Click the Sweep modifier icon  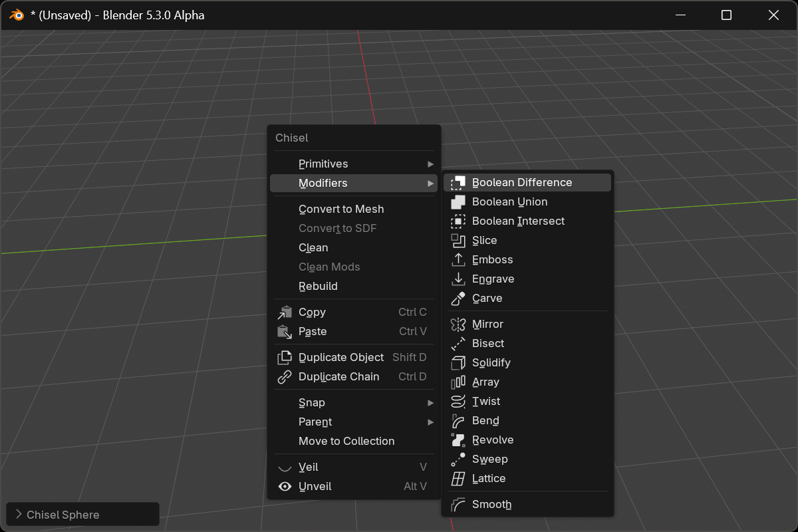pos(458,460)
